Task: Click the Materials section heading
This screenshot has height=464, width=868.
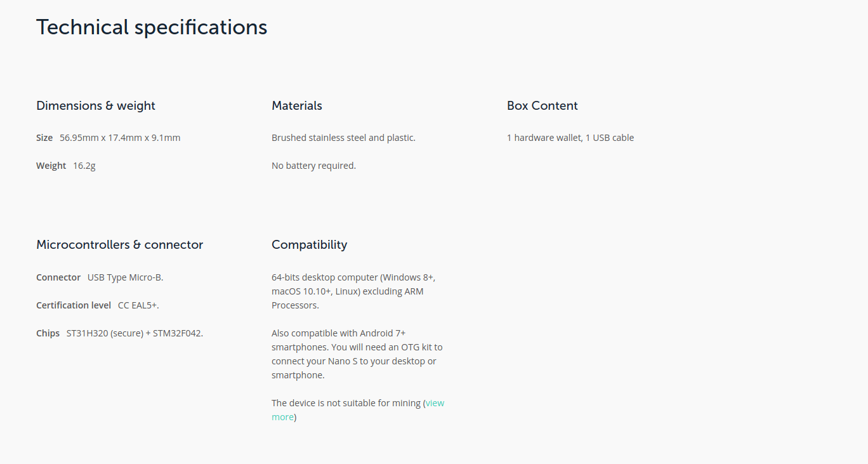Action: [297, 105]
